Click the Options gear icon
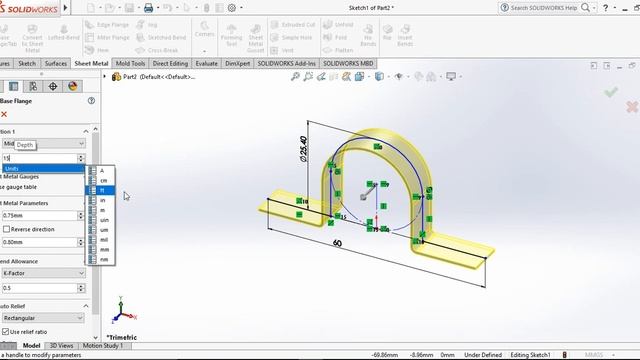 coord(231,7)
